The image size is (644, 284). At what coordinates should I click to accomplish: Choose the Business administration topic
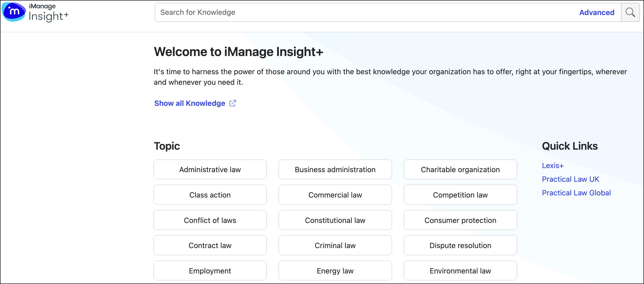pyautogui.click(x=335, y=170)
